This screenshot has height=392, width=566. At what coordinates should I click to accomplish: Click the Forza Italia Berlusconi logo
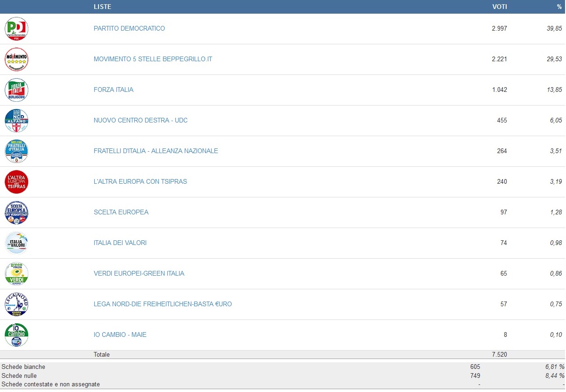tap(16, 90)
